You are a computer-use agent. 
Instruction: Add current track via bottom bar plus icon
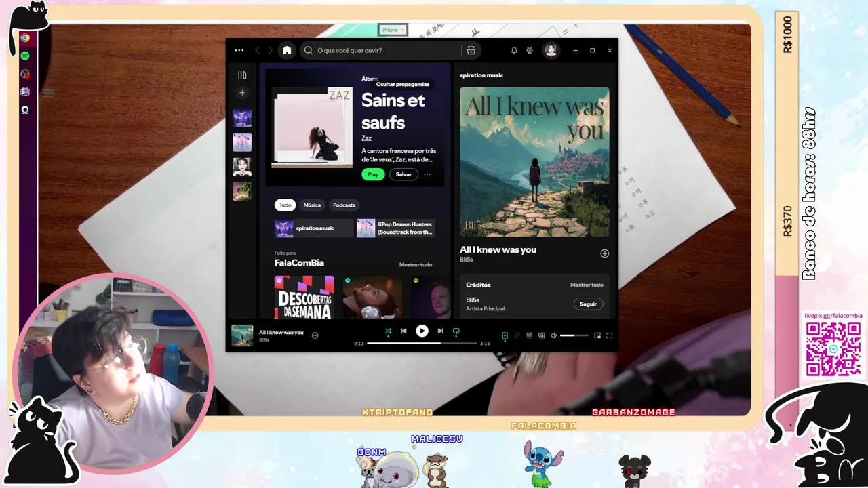click(315, 335)
